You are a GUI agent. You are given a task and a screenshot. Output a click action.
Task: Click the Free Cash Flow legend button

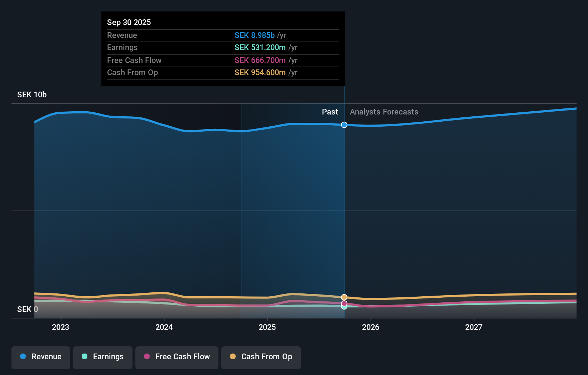point(177,357)
